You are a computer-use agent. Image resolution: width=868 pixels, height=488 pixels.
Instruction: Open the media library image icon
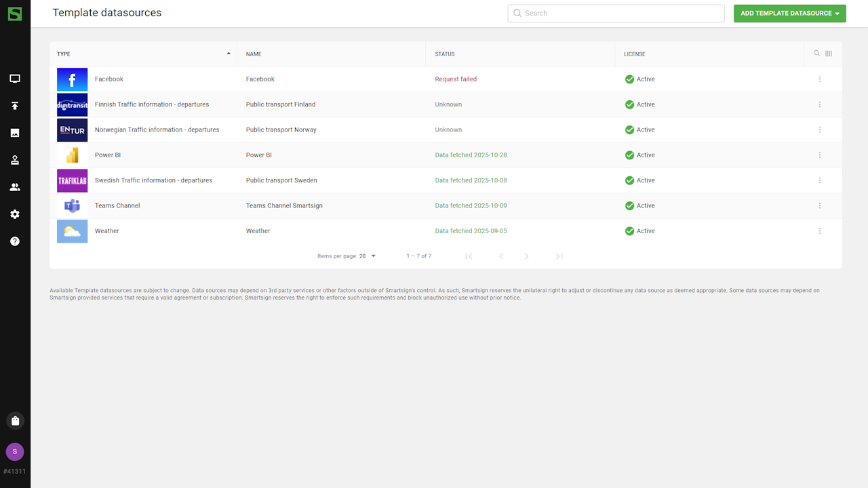(x=15, y=133)
